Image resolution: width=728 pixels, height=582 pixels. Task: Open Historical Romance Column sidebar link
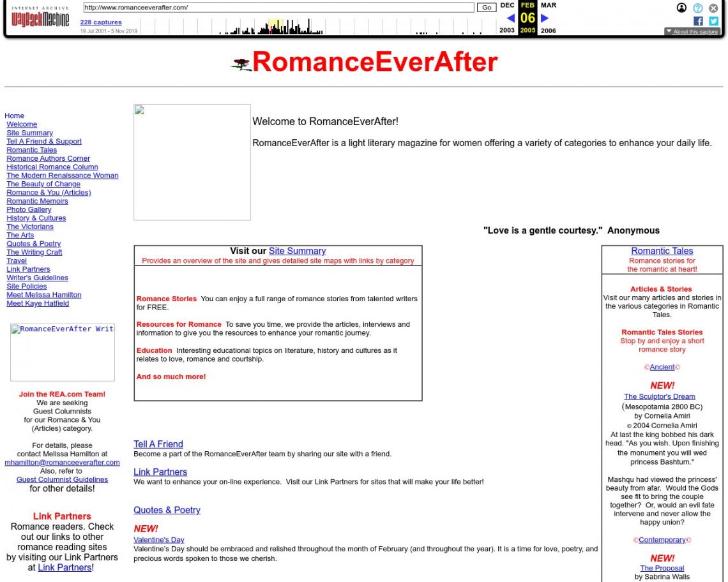pyautogui.click(x=52, y=167)
